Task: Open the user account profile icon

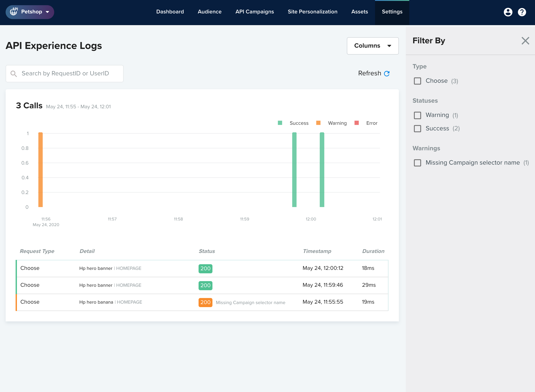Action: [508, 12]
